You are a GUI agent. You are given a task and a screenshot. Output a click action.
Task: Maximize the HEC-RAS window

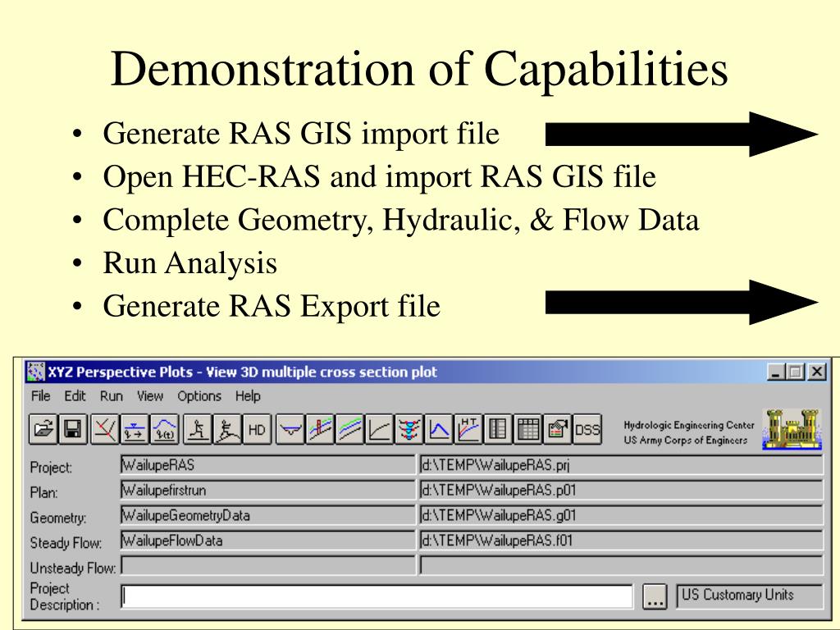(x=796, y=372)
